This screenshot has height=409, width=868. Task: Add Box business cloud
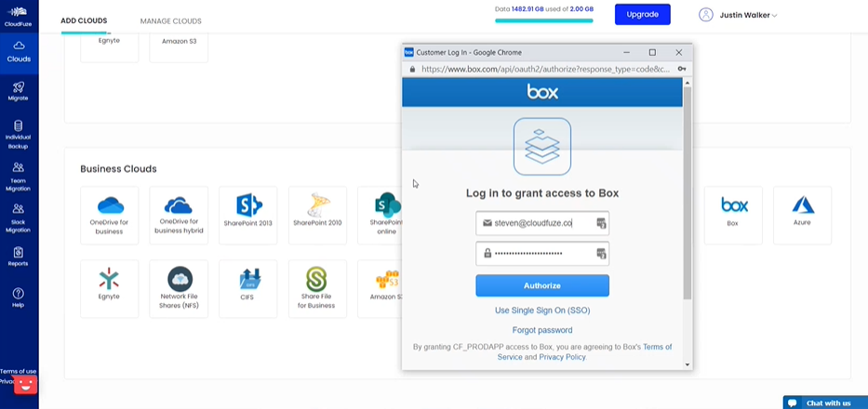point(733,216)
